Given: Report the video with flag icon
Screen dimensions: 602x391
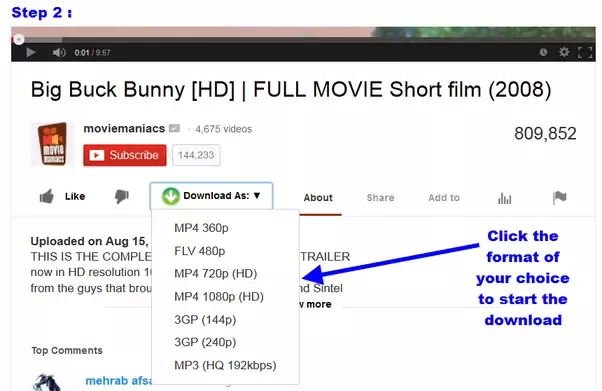Looking at the screenshot, I should click(559, 197).
